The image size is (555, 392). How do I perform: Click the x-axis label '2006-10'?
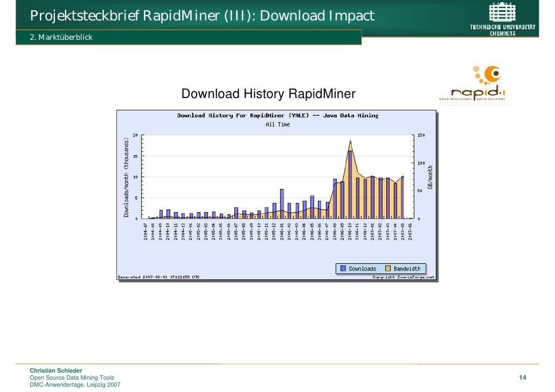(x=350, y=232)
